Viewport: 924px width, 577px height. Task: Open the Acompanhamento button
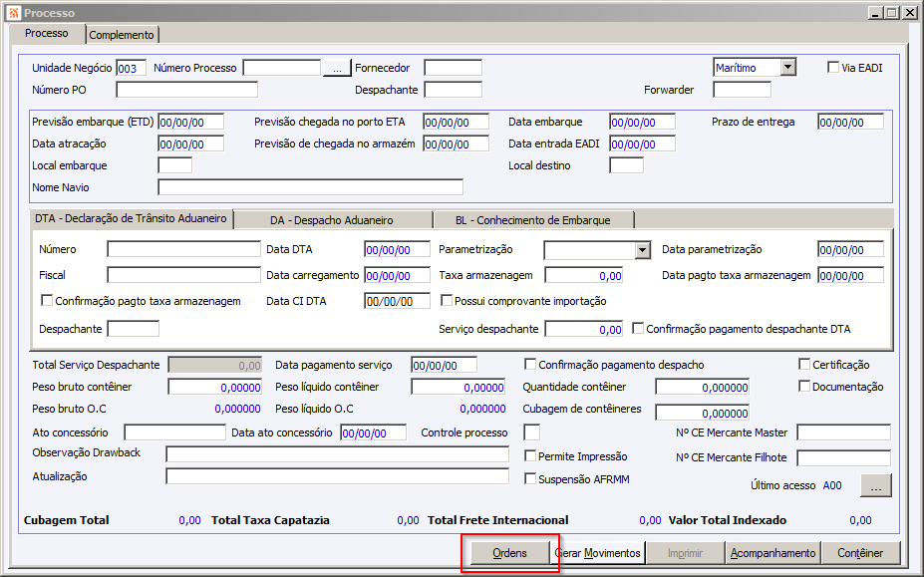pyautogui.click(x=773, y=553)
